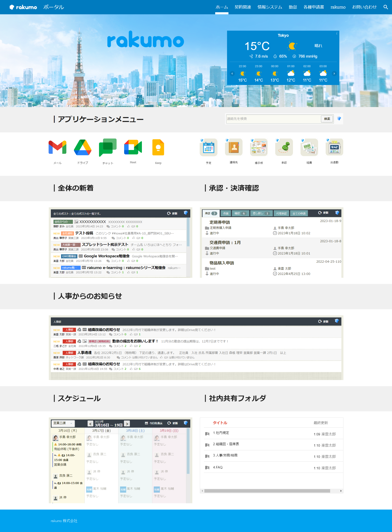
Task: Click the 検索 button
Action: tap(327, 119)
